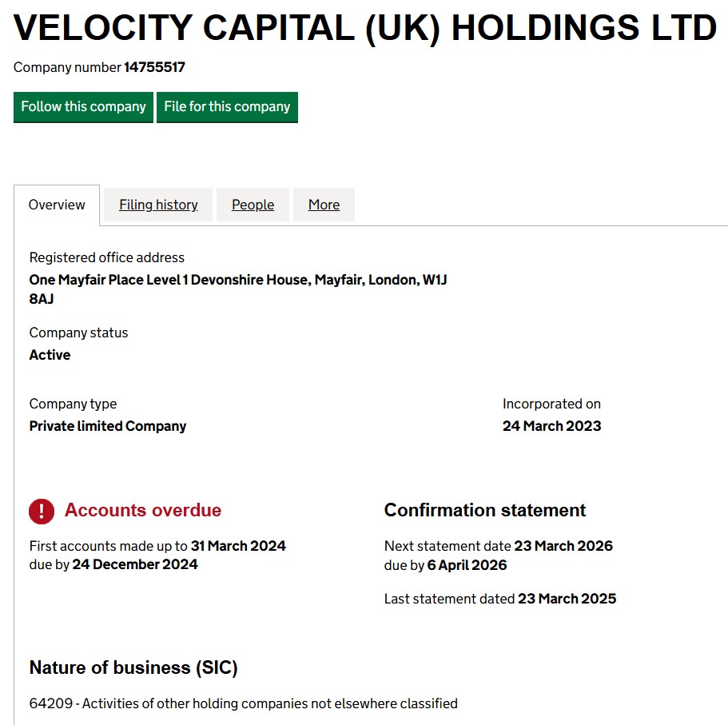728x725 pixels.
Task: Click incorporation date 24 March 2023
Action: (551, 426)
